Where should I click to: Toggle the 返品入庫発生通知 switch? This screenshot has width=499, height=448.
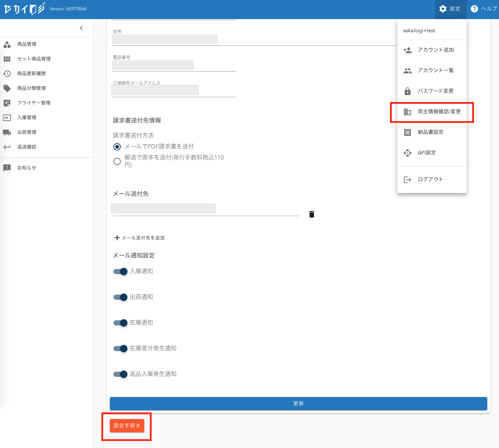click(120, 374)
